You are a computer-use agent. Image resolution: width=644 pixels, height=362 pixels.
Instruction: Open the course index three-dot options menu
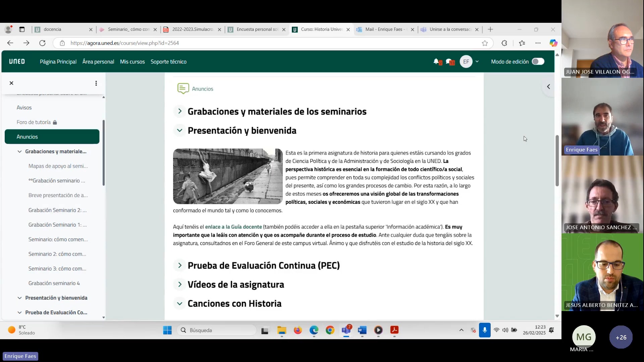tap(96, 83)
